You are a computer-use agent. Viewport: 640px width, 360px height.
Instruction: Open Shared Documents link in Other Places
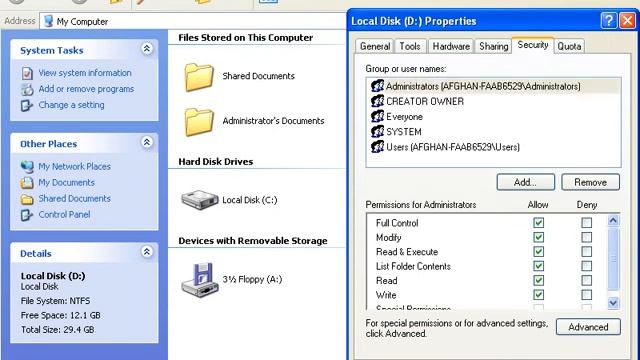(75, 198)
